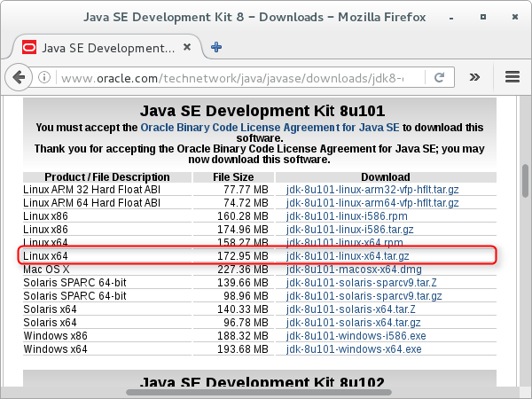Download jdk-8u101-solaris-sparcv9.tar.gz
This screenshot has width=532, height=399.
[364, 296]
